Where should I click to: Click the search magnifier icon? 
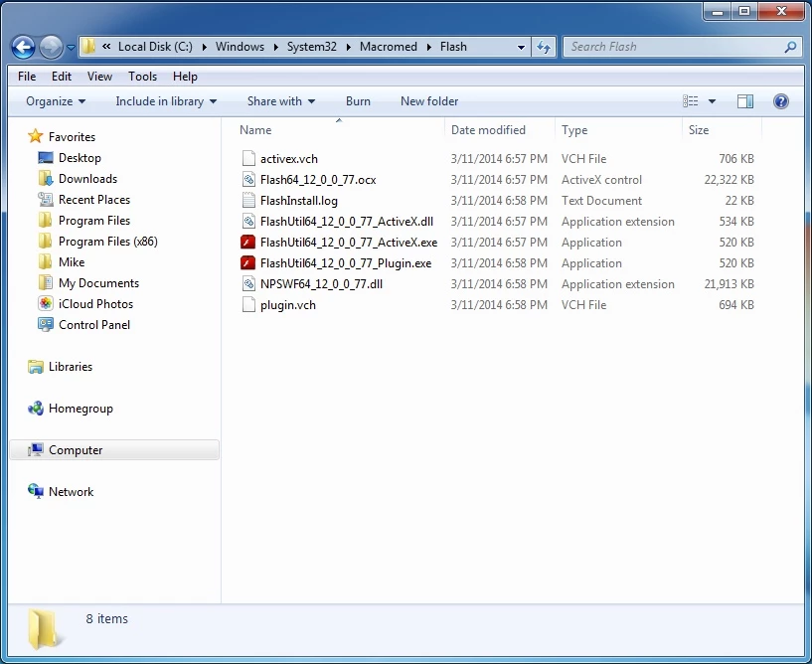click(790, 47)
